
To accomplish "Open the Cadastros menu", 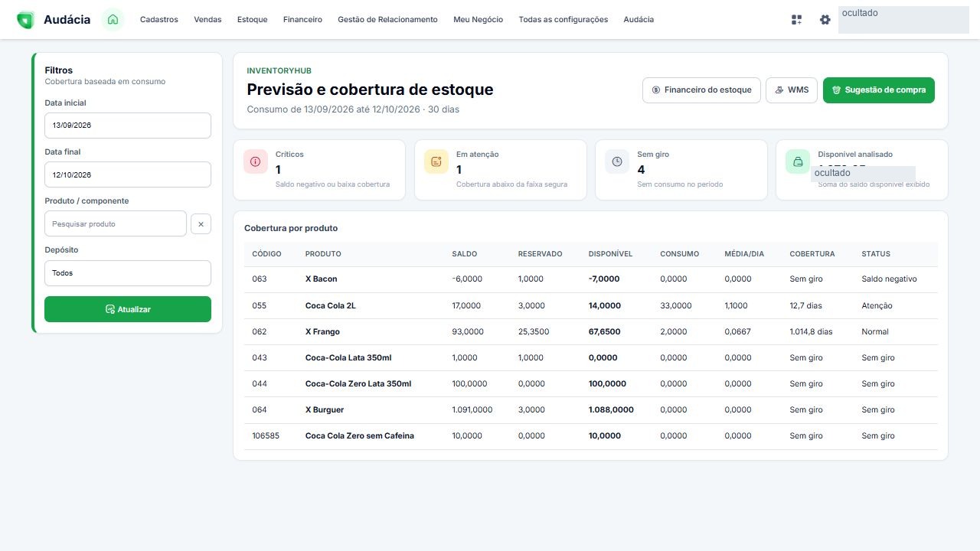I will click(159, 20).
